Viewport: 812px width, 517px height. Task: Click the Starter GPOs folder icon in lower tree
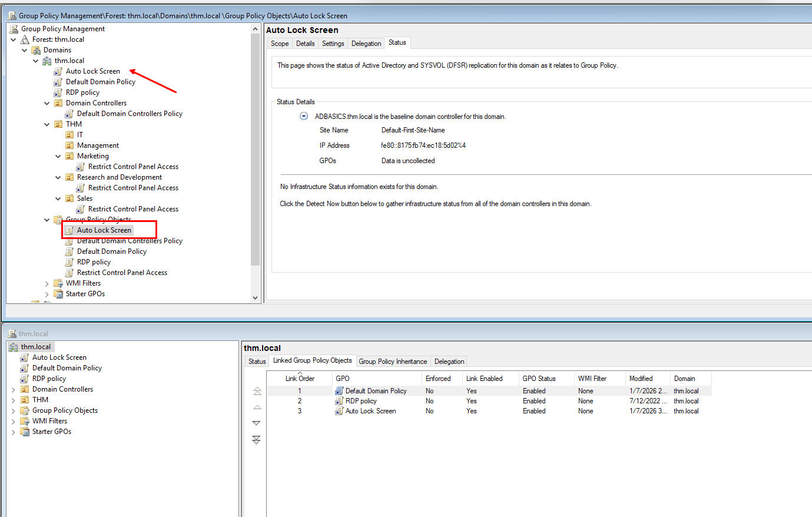(x=25, y=432)
